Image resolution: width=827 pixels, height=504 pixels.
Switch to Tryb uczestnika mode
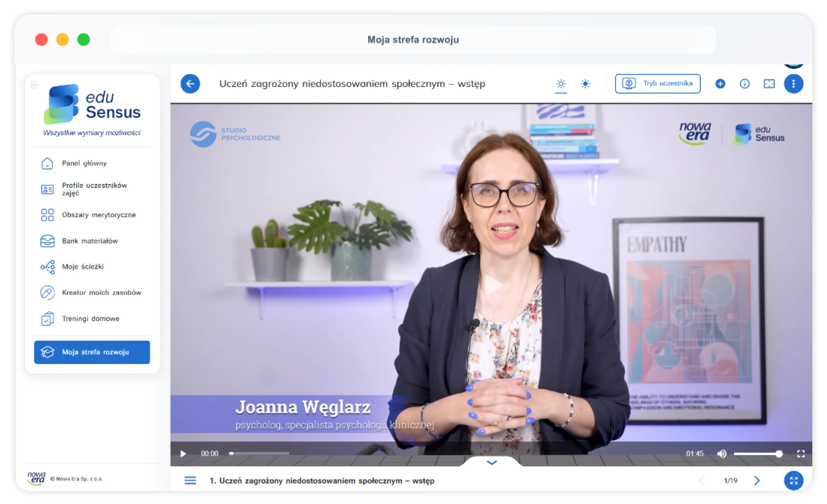[657, 84]
